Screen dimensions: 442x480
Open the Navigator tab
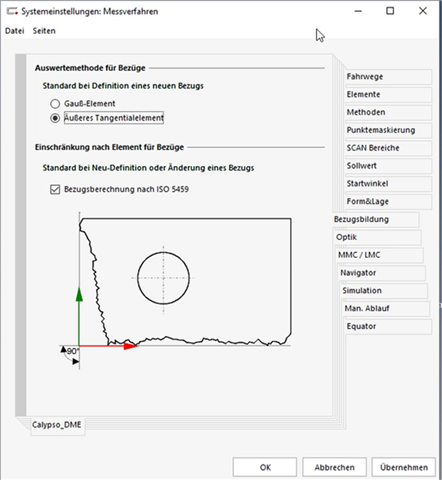(382, 273)
